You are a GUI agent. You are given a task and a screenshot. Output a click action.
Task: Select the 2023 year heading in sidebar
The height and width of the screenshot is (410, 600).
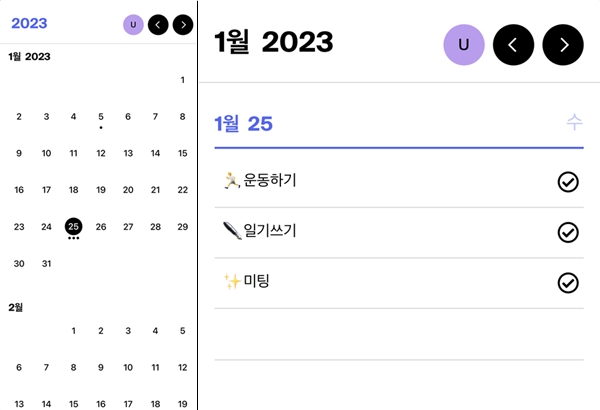(x=29, y=23)
